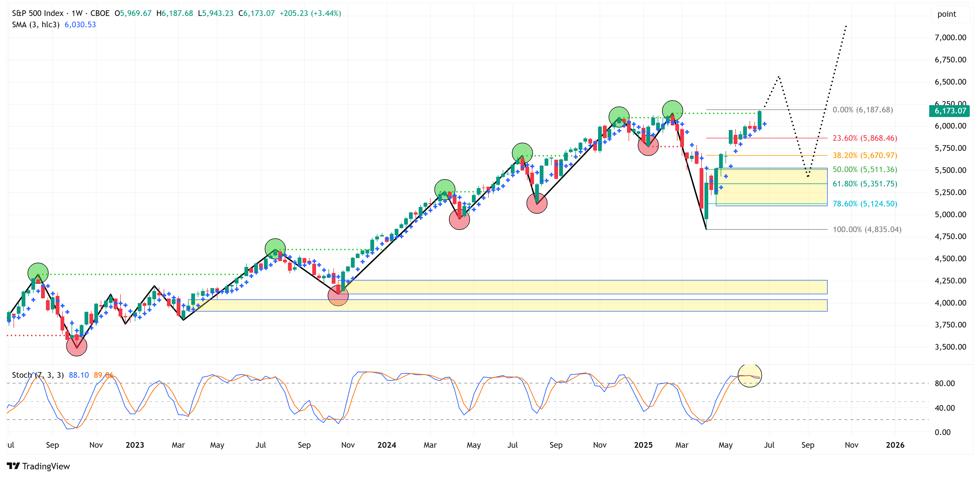Select the SMA (3, hlc3) indicator legend
The height and width of the screenshot is (478, 980).
35,25
